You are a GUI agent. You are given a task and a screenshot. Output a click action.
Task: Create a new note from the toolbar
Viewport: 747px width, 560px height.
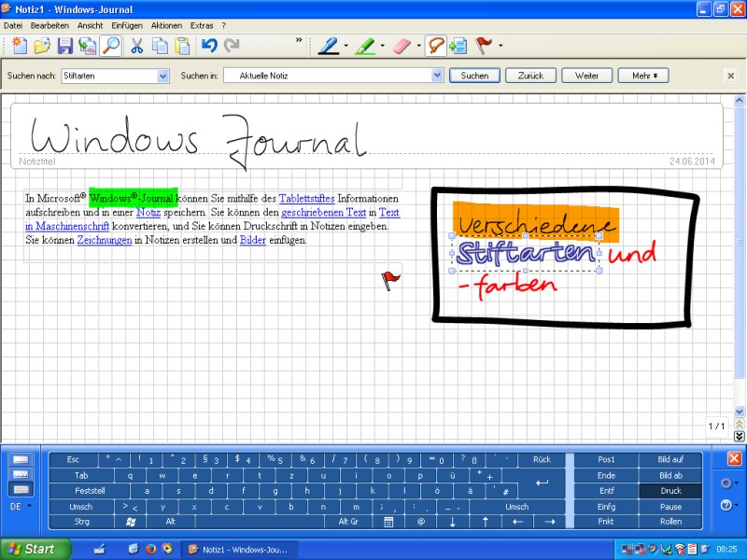pyautogui.click(x=20, y=46)
